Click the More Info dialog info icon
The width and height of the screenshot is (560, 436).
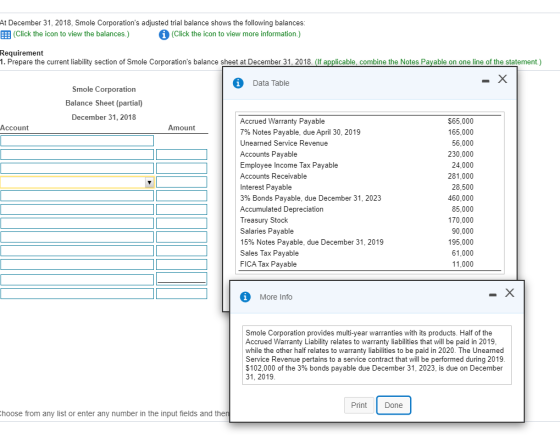245,297
